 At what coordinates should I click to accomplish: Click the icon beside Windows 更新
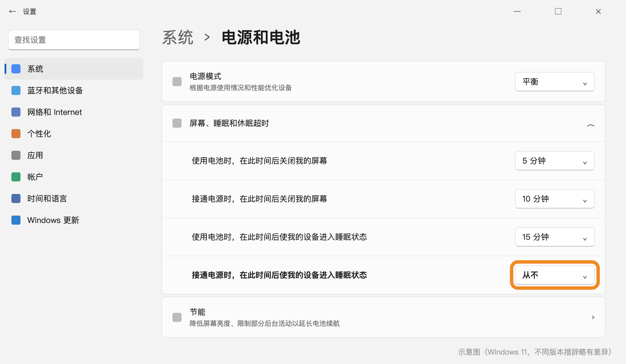click(x=16, y=220)
